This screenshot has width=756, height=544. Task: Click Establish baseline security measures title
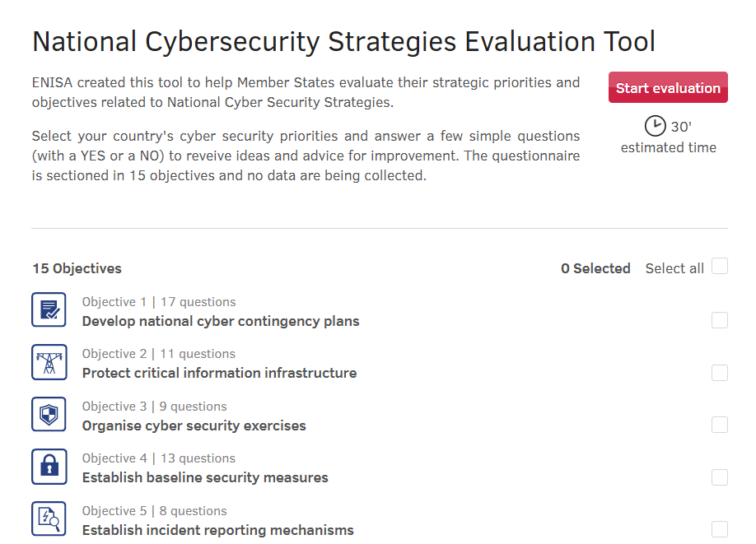(205, 477)
